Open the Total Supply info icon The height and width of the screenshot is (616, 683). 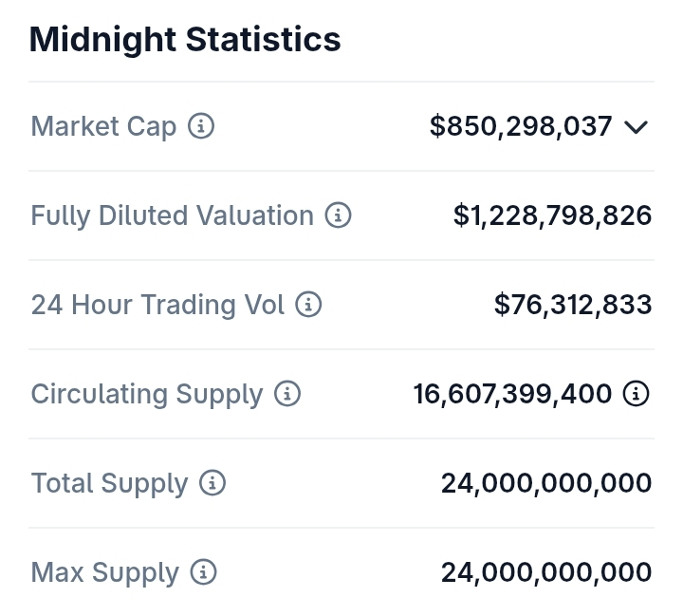(x=212, y=483)
